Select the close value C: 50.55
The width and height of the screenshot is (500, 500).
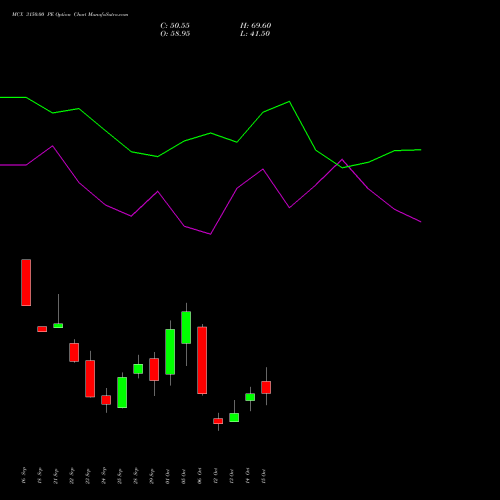click(x=175, y=26)
